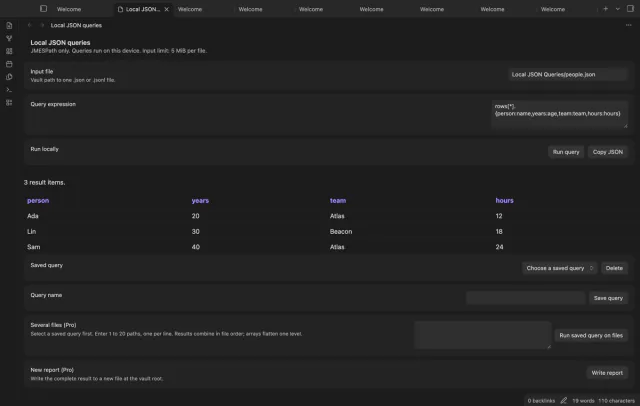Open the tab list chevron dropdown

(618, 9)
